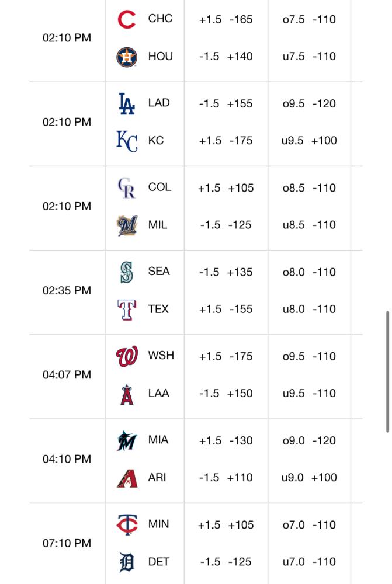Open the Colorado Rockies logo
The height and width of the screenshot is (584, 392).
[127, 188]
